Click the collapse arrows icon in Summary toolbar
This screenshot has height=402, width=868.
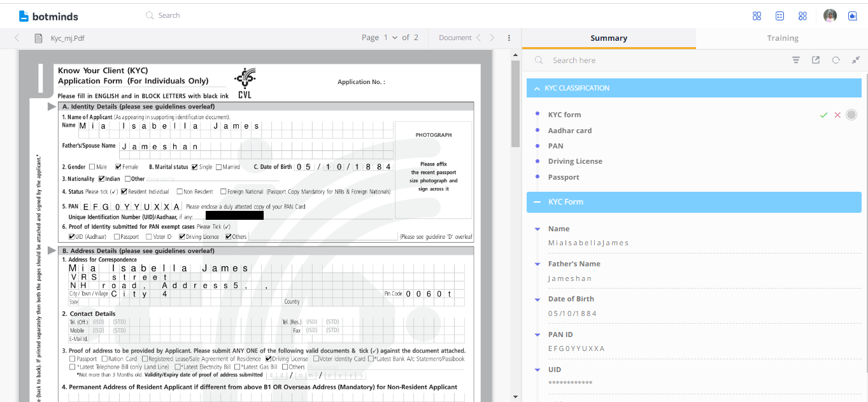click(x=856, y=60)
